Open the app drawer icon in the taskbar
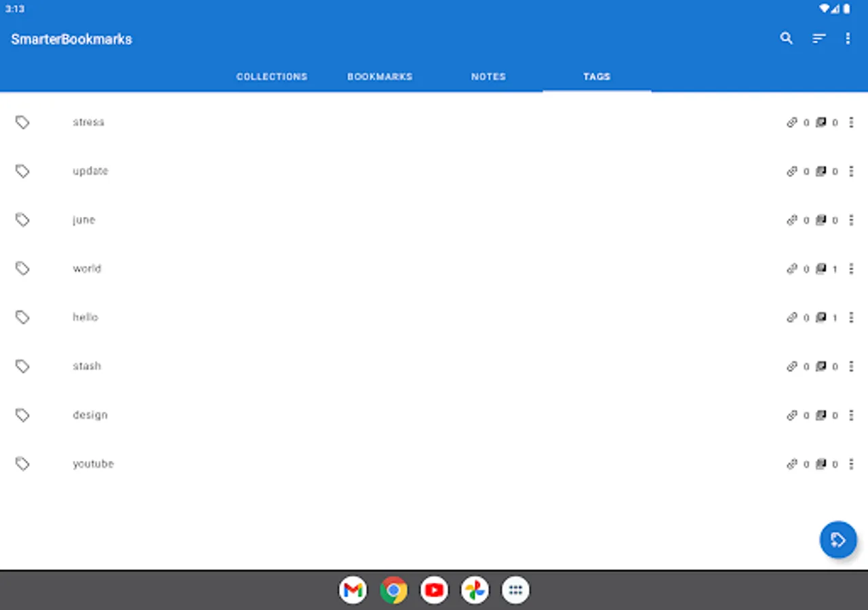This screenshot has width=868, height=610. coord(515,590)
